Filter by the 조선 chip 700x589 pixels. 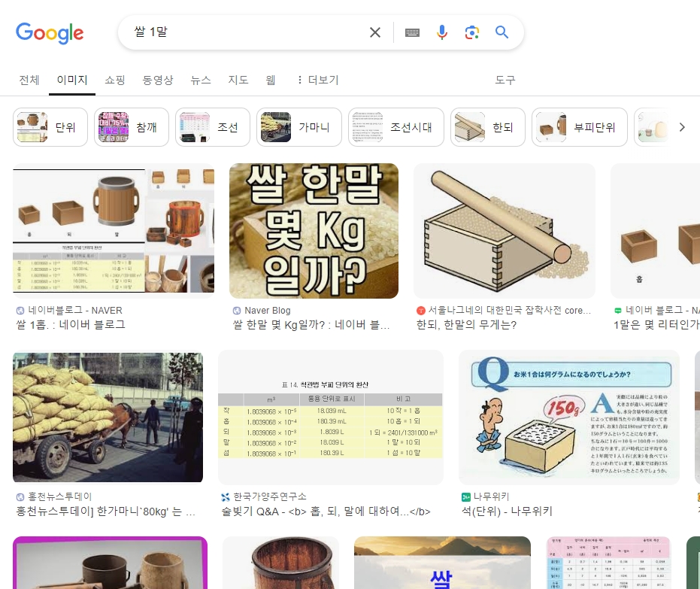[213, 127]
